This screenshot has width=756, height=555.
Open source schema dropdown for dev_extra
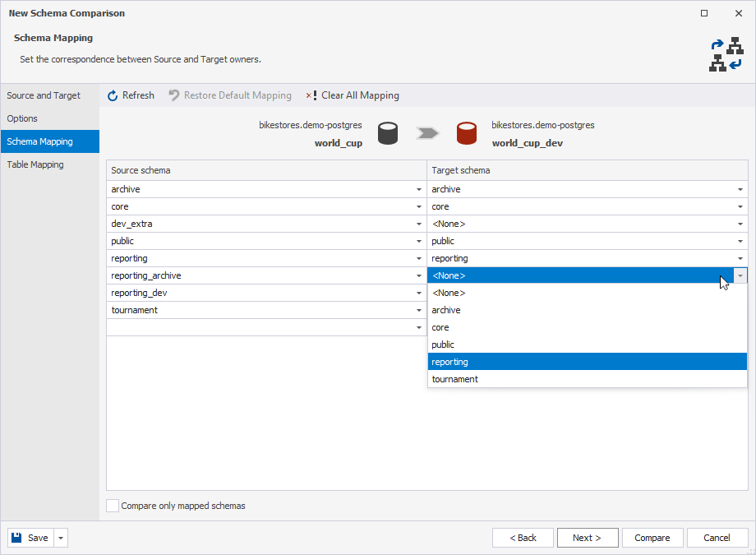tap(419, 224)
